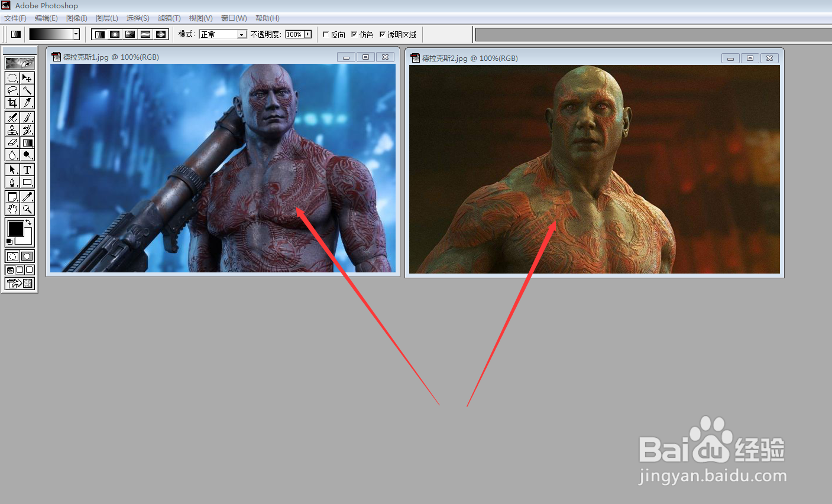The image size is (832, 504).
Task: Maximize the 德拉克斯1.jpg document window
Action: pyautogui.click(x=365, y=57)
